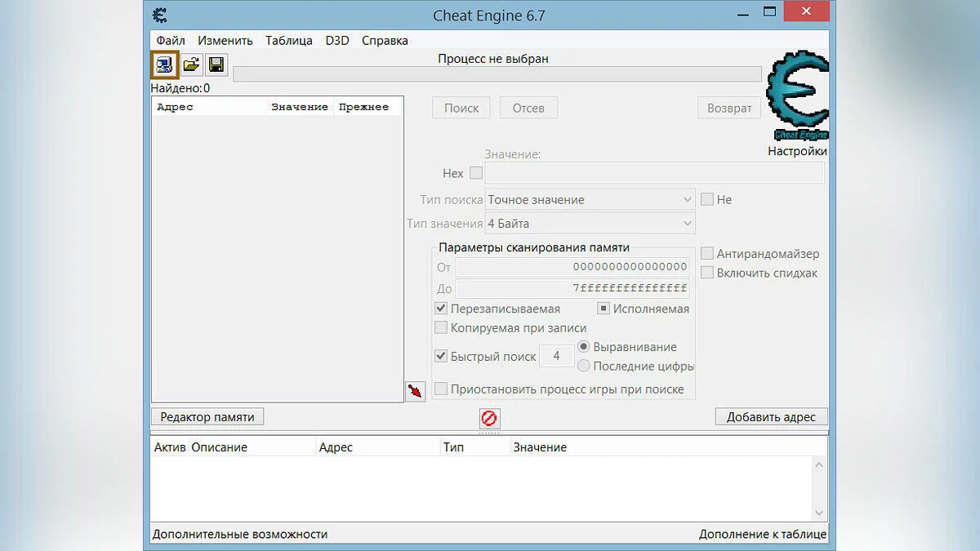Image resolution: width=980 pixels, height=551 pixels.
Task: Open Редактор памяти
Action: click(x=207, y=416)
